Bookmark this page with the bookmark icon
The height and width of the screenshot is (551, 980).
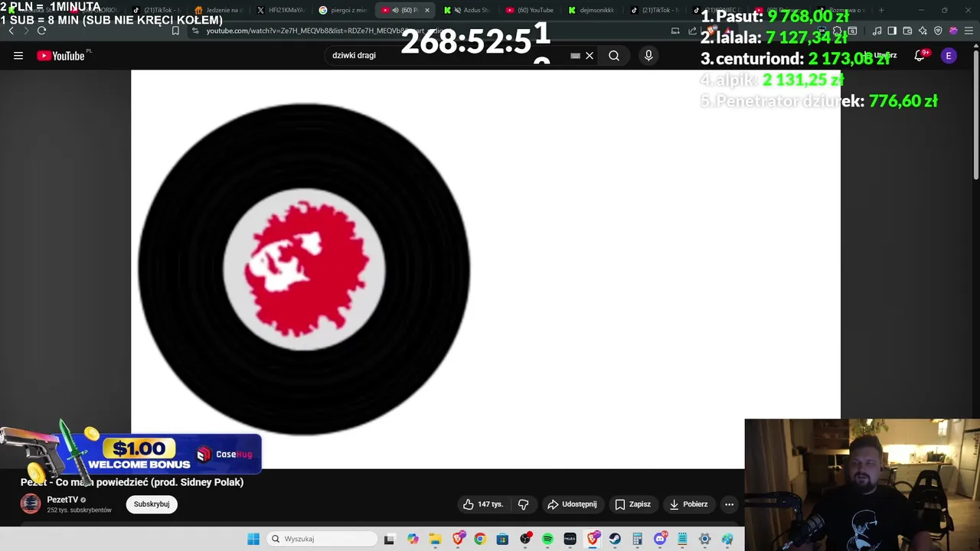175,31
